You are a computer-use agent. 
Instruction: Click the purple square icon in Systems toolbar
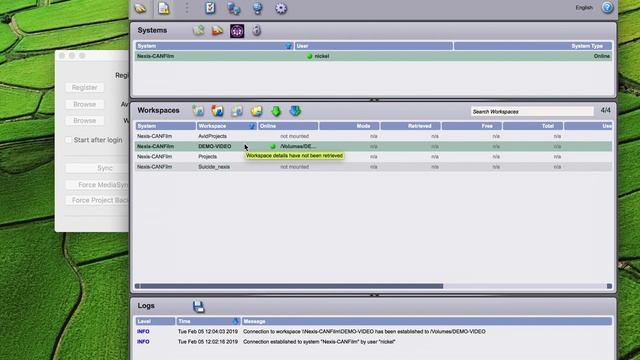pyautogui.click(x=237, y=31)
